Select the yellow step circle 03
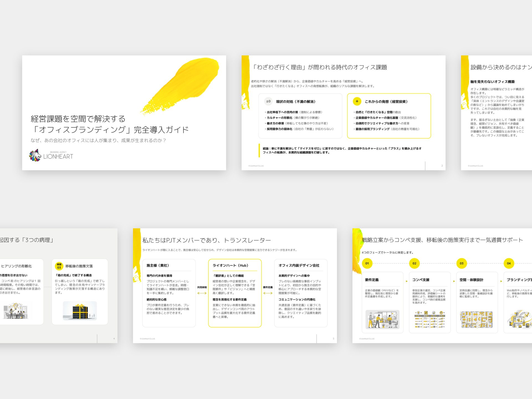Screen dimensions: 532x399 coord(461,263)
